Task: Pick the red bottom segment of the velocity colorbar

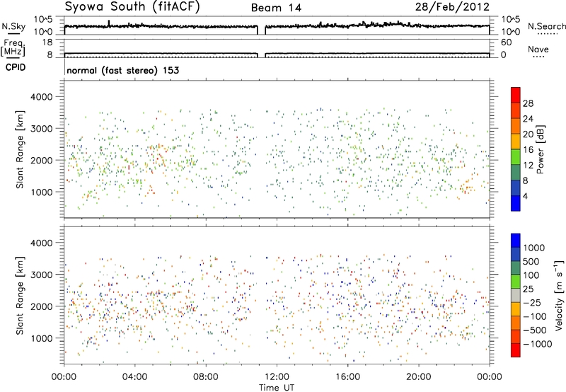Action: [516, 350]
